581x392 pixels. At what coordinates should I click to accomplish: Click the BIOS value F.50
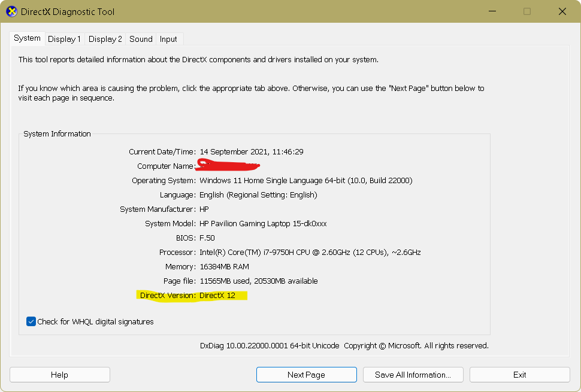[207, 238]
